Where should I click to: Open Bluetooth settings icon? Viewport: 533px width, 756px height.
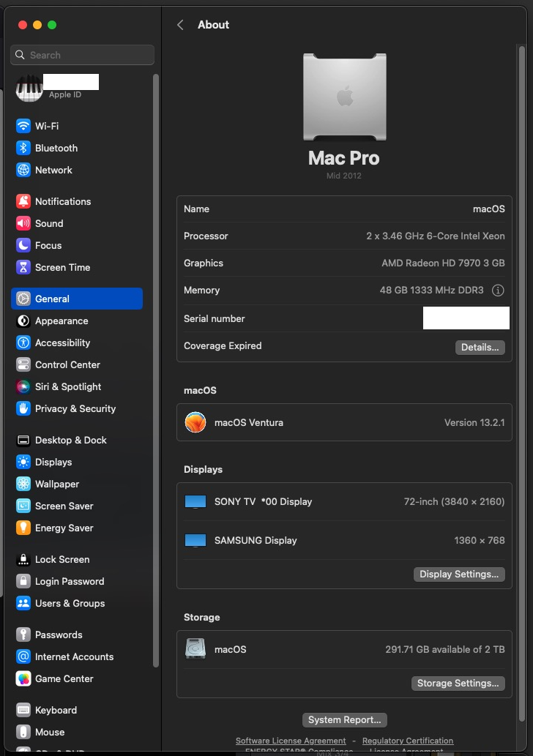(23, 148)
